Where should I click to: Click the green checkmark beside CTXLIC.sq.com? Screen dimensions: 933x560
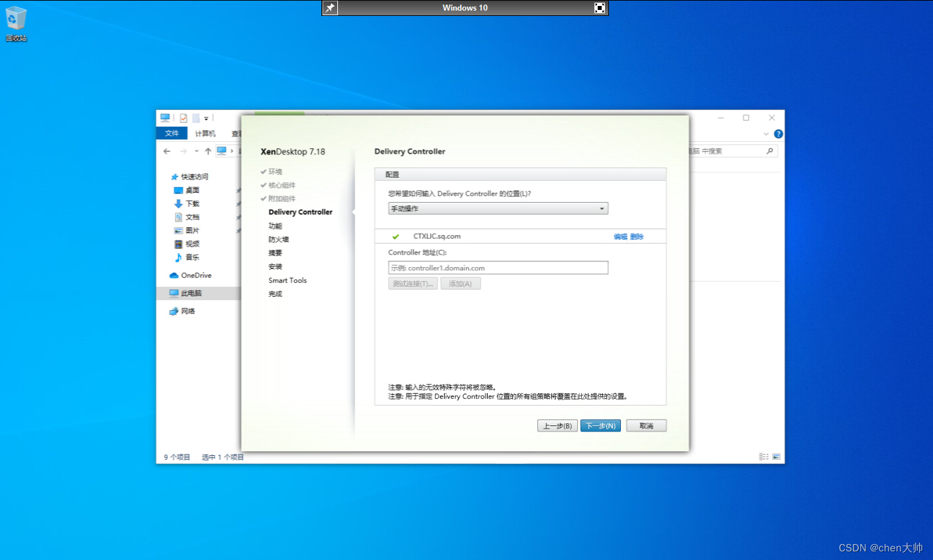pos(396,237)
